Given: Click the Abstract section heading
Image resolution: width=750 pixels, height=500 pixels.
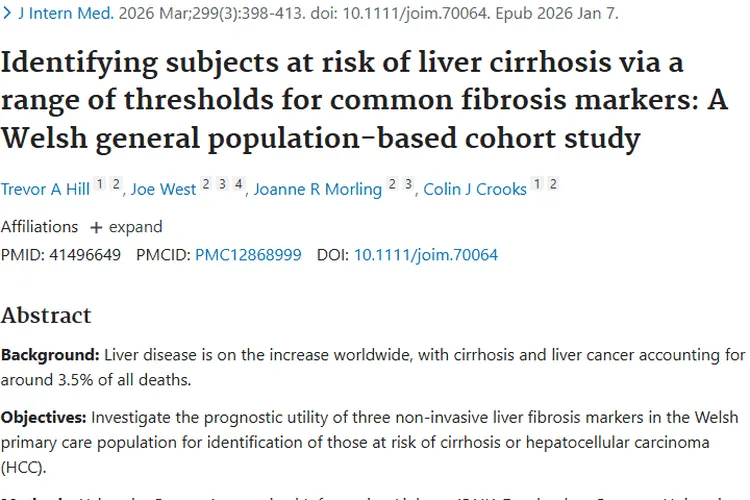Looking at the screenshot, I should [x=46, y=316].
